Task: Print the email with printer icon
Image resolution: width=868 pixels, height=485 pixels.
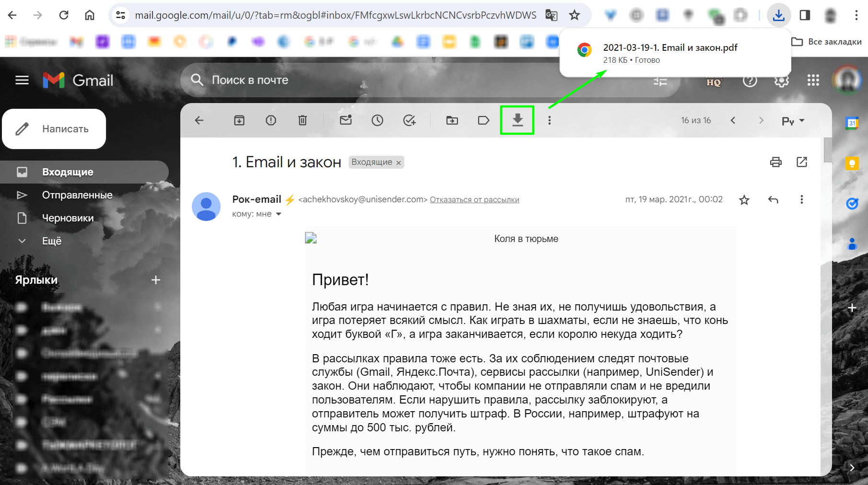Action: coord(776,162)
